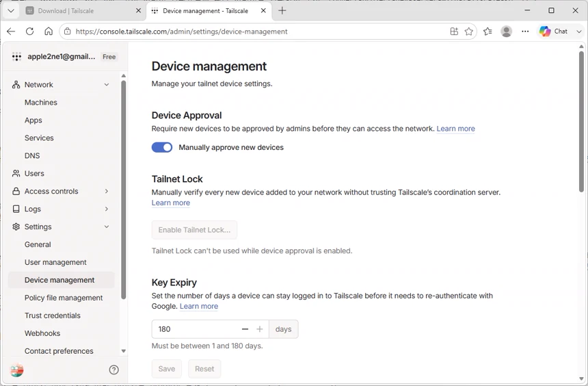Click the Access controls lock icon
Image resolution: width=588 pixels, height=386 pixels.
(x=16, y=191)
